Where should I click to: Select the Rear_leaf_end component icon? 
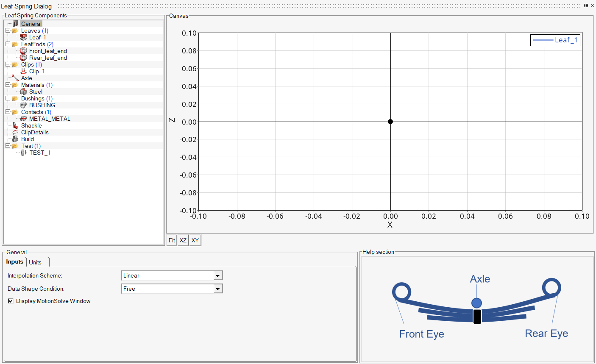tap(23, 58)
